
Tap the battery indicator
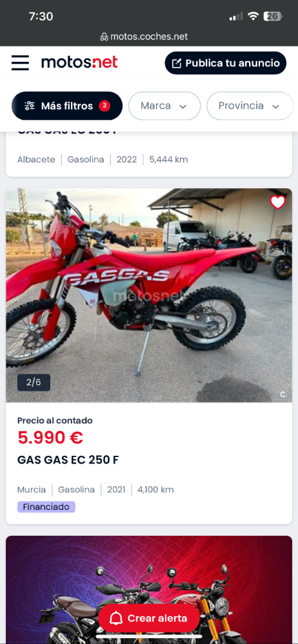(273, 16)
